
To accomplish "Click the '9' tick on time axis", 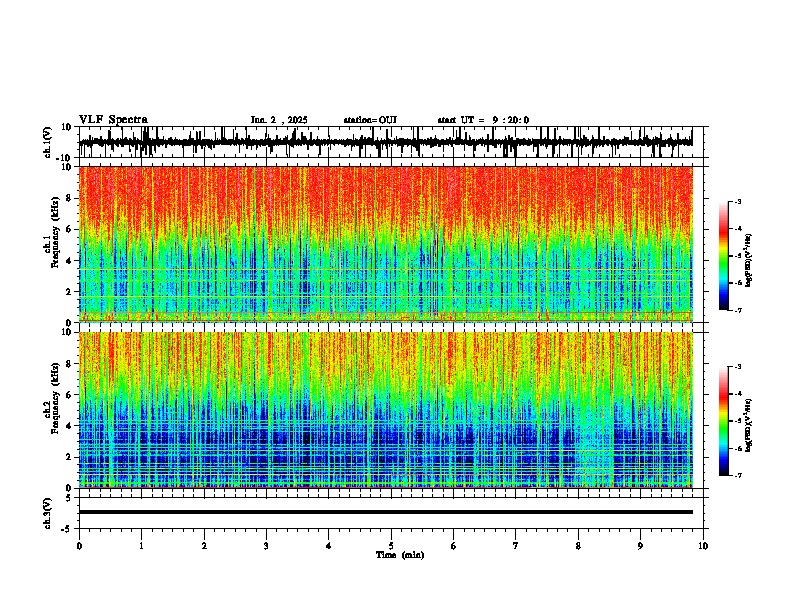I will pos(640,546).
